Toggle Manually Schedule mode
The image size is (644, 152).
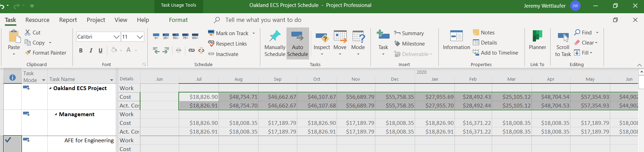click(275, 43)
